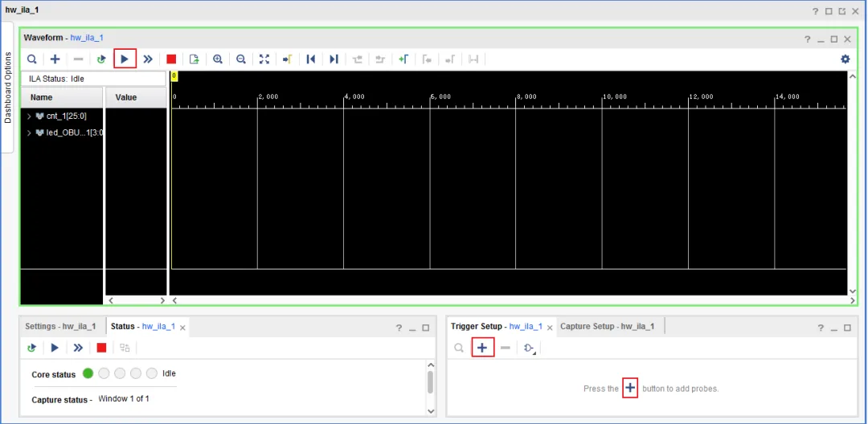Go to next transition
This screenshot has height=424, width=868.
[379, 59]
